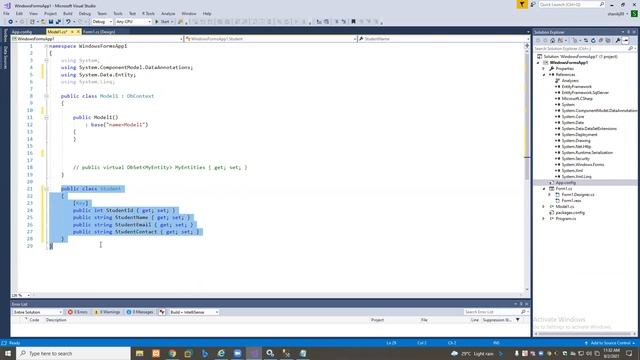Click the Solution Explorer horizontal scrollbar
Image resolution: width=640 pixels, height=360 pixels.
[584, 334]
